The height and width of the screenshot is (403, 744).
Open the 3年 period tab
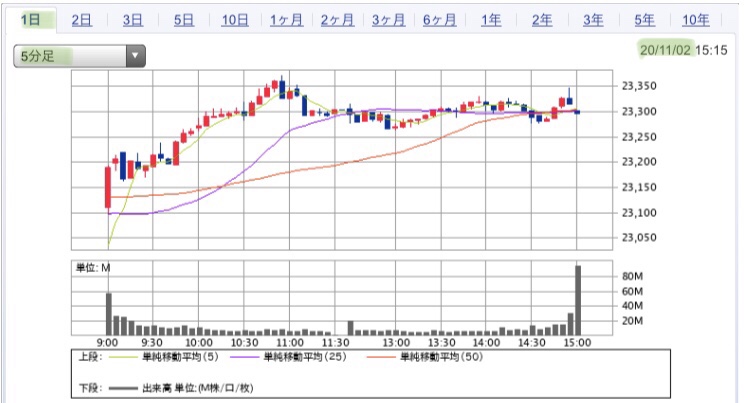593,20
